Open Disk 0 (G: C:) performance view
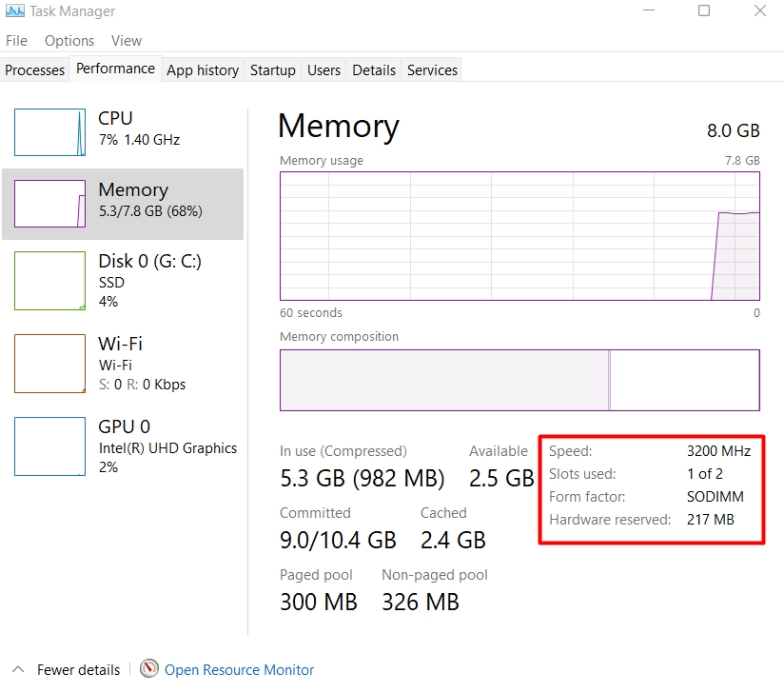 pos(149,261)
